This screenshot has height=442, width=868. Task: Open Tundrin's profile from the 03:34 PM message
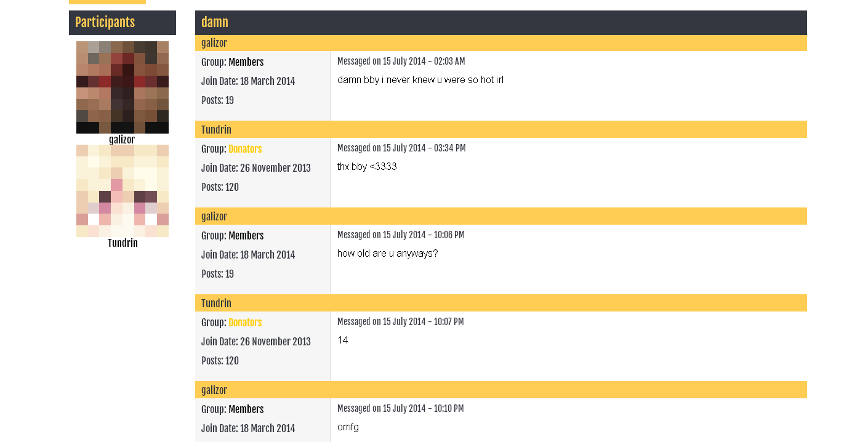click(x=216, y=130)
